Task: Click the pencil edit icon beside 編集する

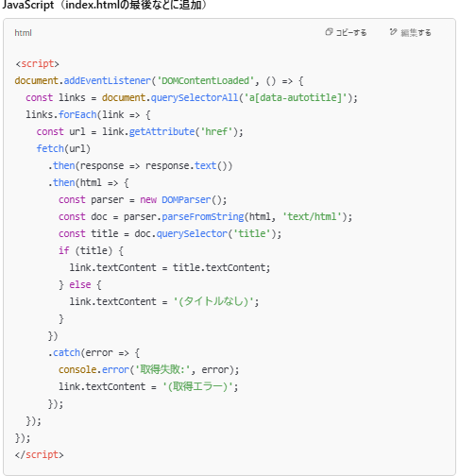Action: point(393,32)
